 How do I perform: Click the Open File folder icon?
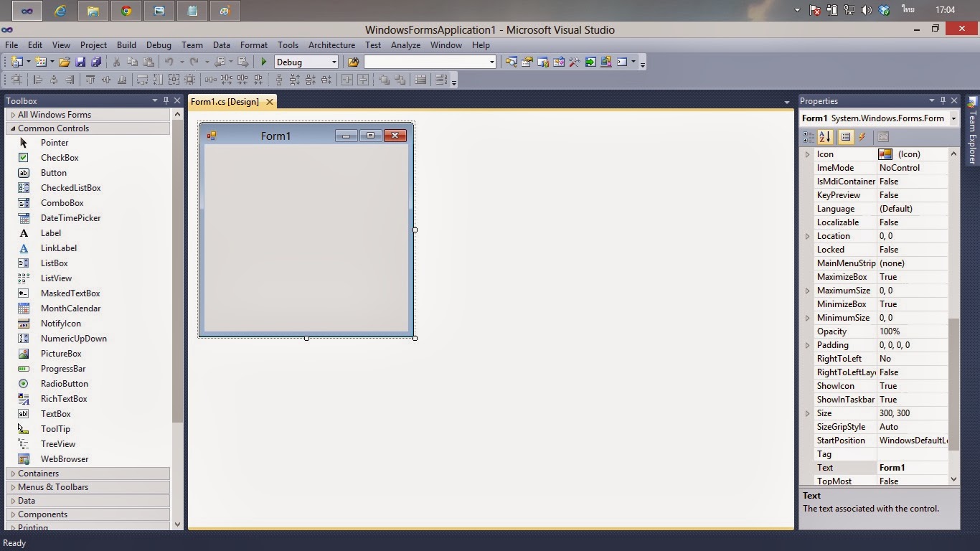[65, 62]
